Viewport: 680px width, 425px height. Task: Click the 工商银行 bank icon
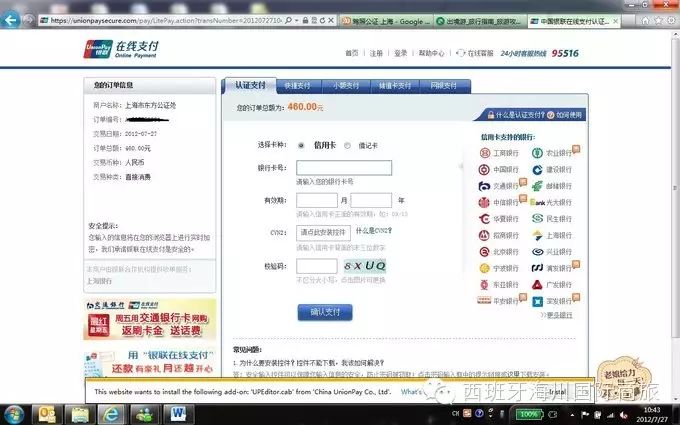coord(484,153)
